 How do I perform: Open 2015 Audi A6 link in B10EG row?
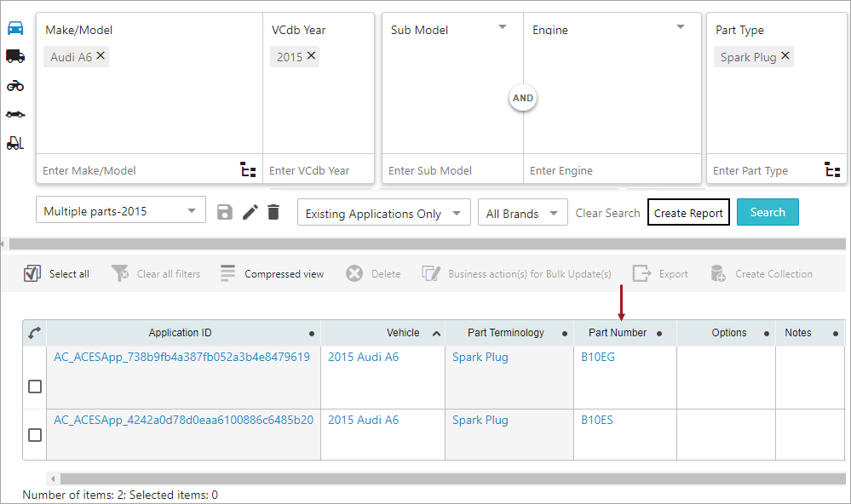pyautogui.click(x=363, y=357)
